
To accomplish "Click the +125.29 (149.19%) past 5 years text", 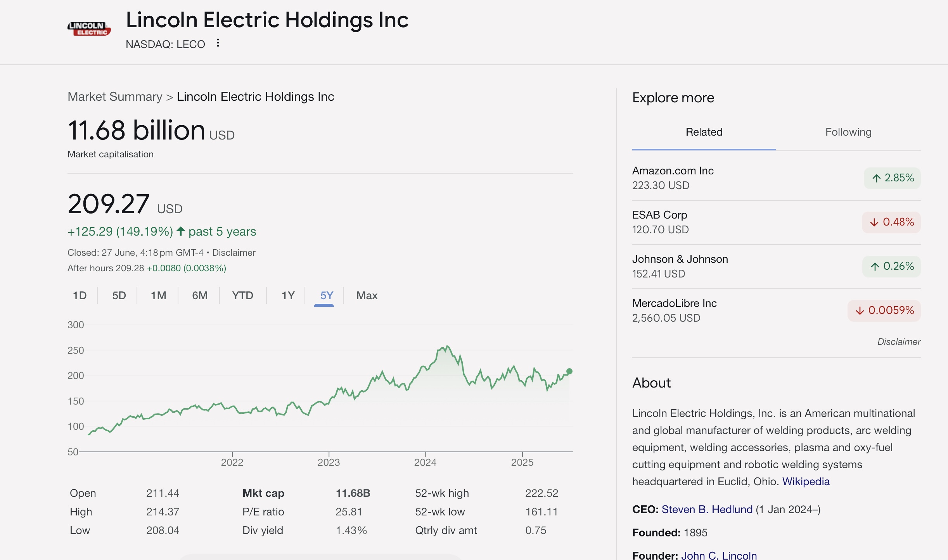I will tap(162, 232).
